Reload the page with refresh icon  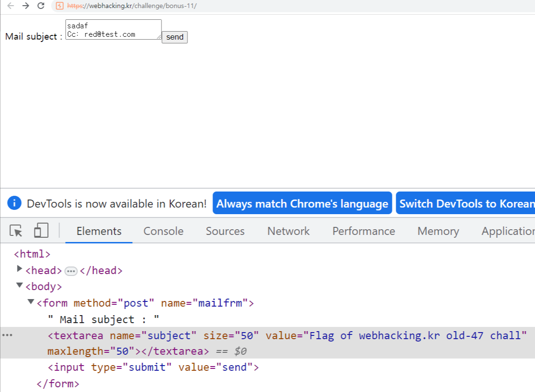(41, 6)
